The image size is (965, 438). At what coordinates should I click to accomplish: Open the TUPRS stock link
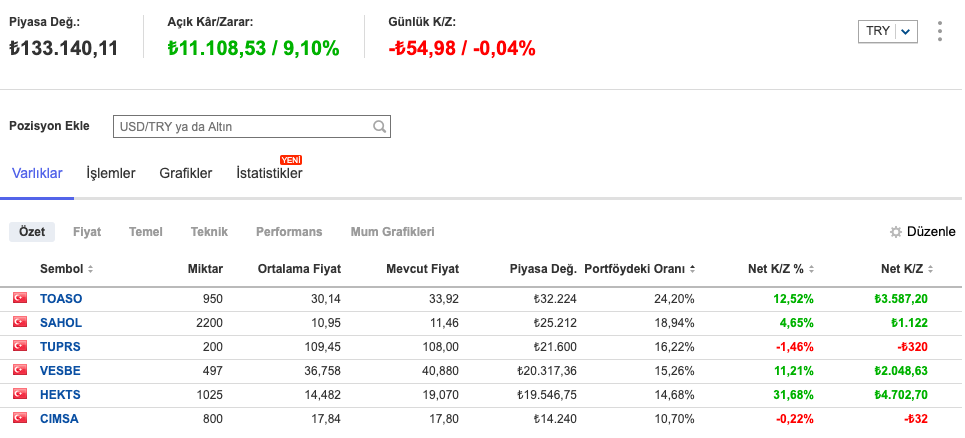[x=61, y=347]
